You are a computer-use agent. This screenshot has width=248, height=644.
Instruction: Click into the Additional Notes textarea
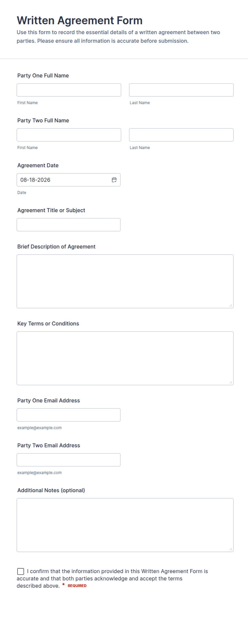coord(125,525)
